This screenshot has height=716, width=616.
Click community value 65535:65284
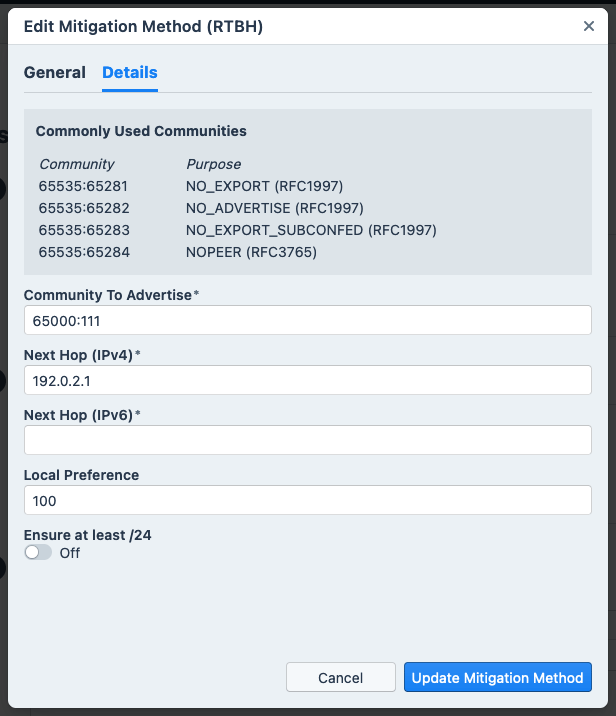(83, 252)
